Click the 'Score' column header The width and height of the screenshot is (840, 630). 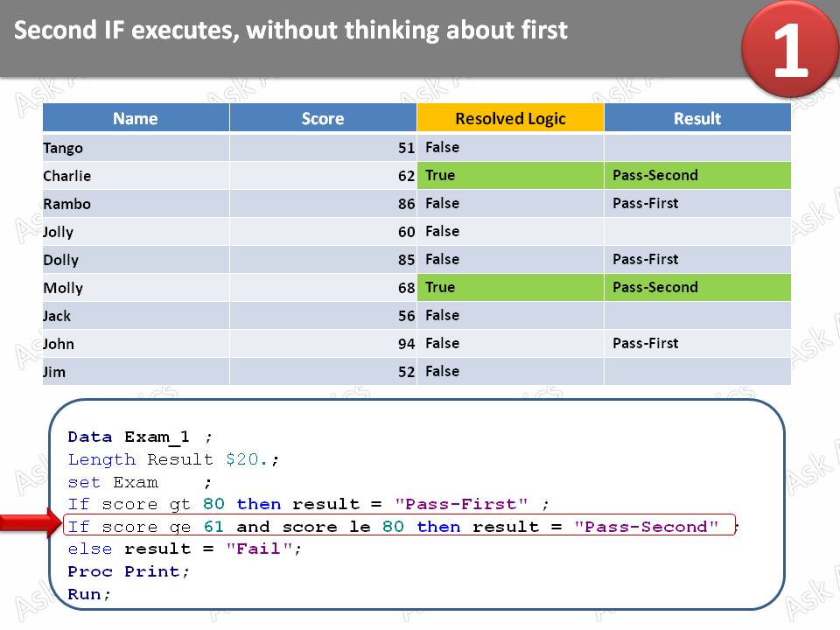323,118
